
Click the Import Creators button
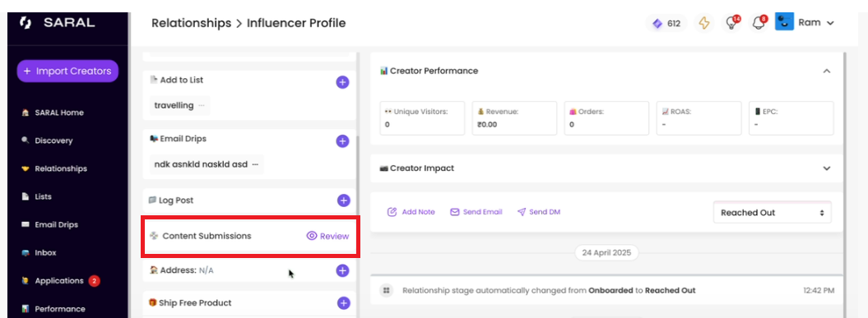(x=67, y=71)
